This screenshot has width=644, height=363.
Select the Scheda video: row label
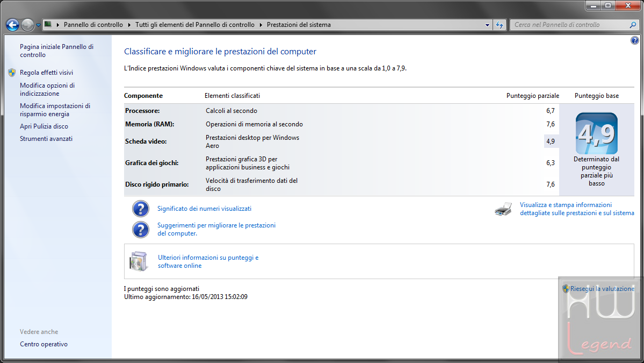tap(146, 141)
